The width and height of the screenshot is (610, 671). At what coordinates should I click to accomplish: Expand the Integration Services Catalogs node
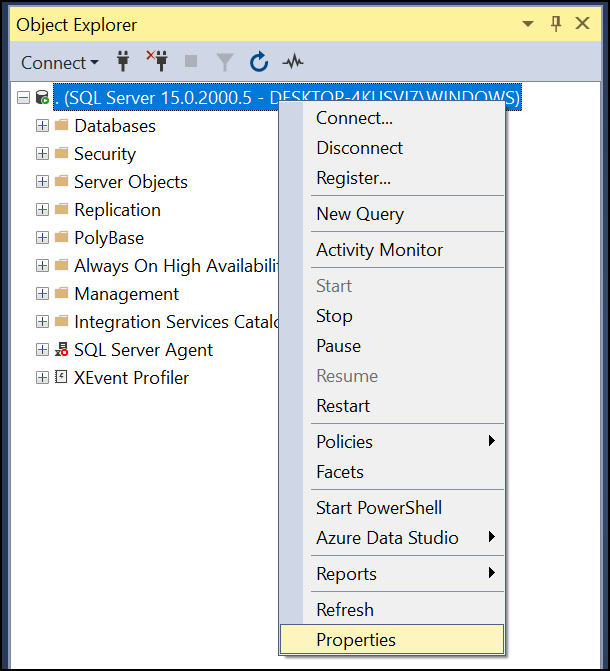click(42, 322)
